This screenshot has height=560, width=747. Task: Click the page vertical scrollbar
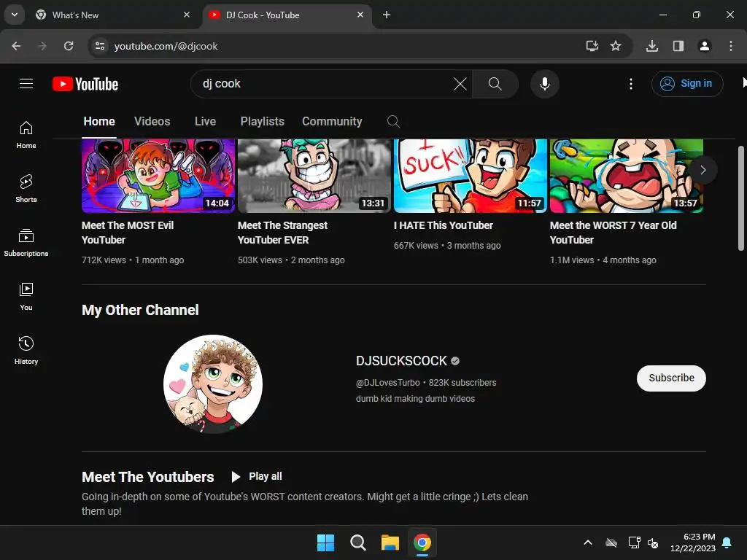(x=741, y=198)
